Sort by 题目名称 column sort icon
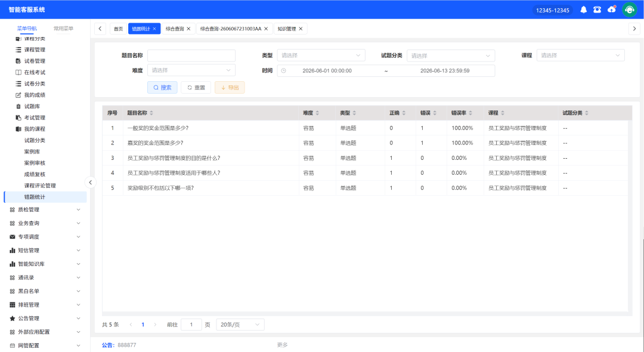644x352 pixels. pos(151,113)
